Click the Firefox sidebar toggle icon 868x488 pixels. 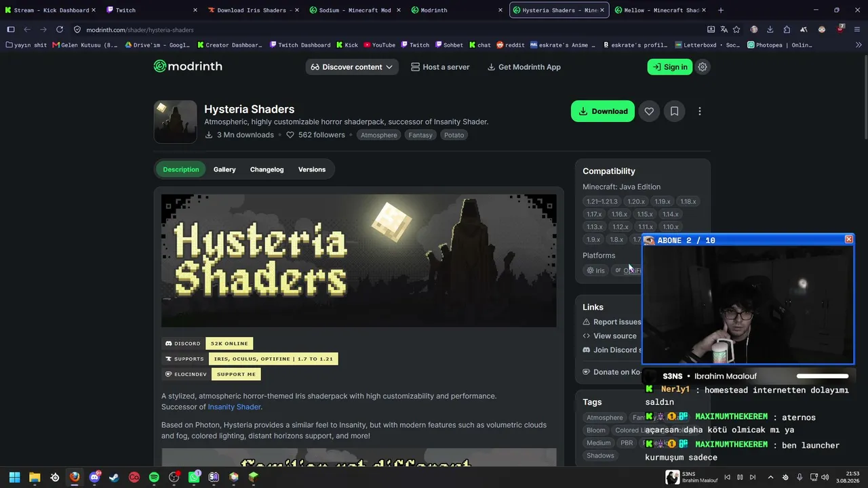point(11,30)
